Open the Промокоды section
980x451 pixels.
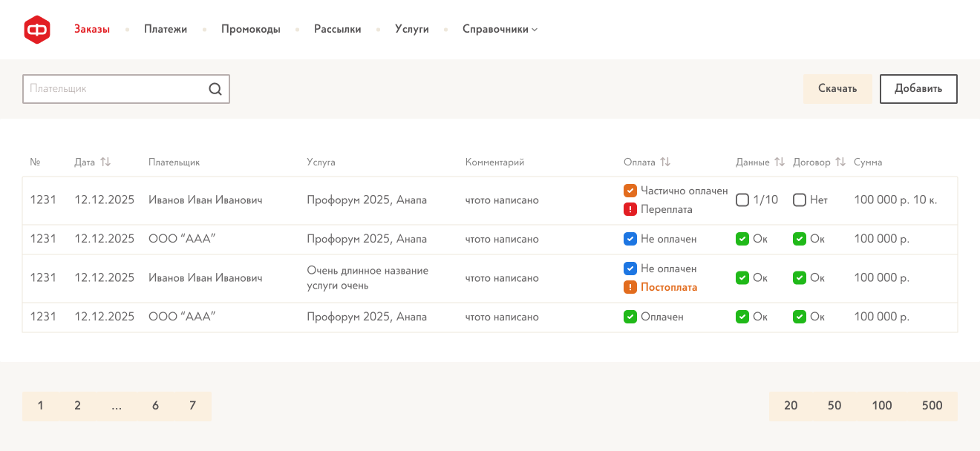pos(251,30)
